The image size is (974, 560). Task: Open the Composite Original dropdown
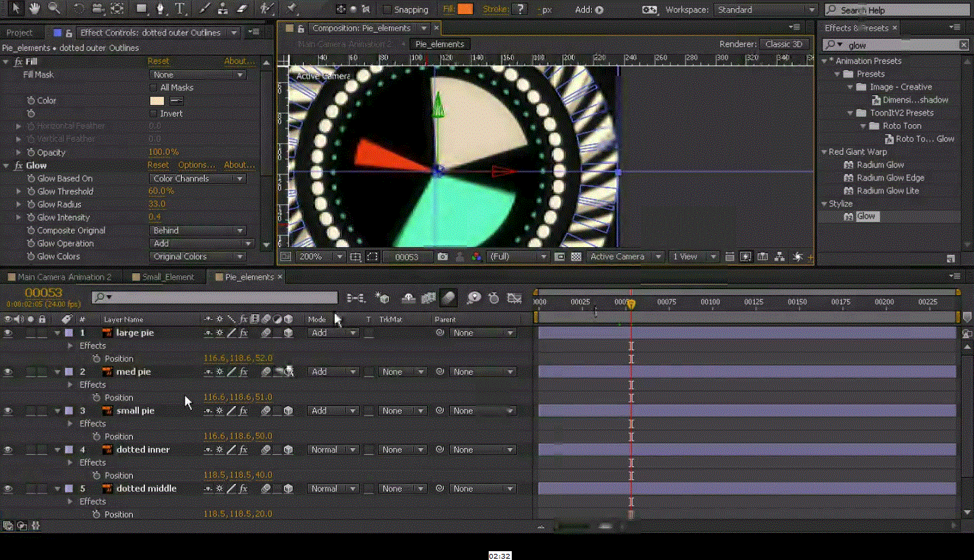click(198, 231)
